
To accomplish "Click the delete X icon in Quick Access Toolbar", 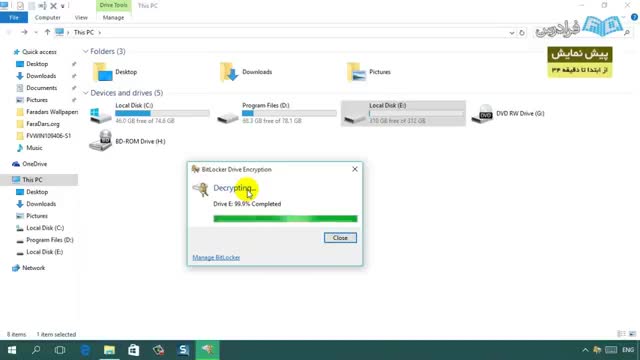I will [x=53, y=6].
